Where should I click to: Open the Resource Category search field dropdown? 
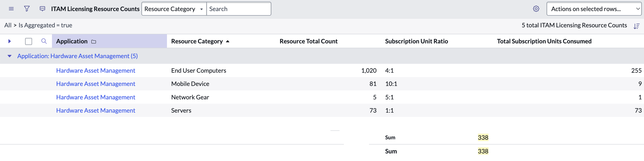tap(174, 9)
